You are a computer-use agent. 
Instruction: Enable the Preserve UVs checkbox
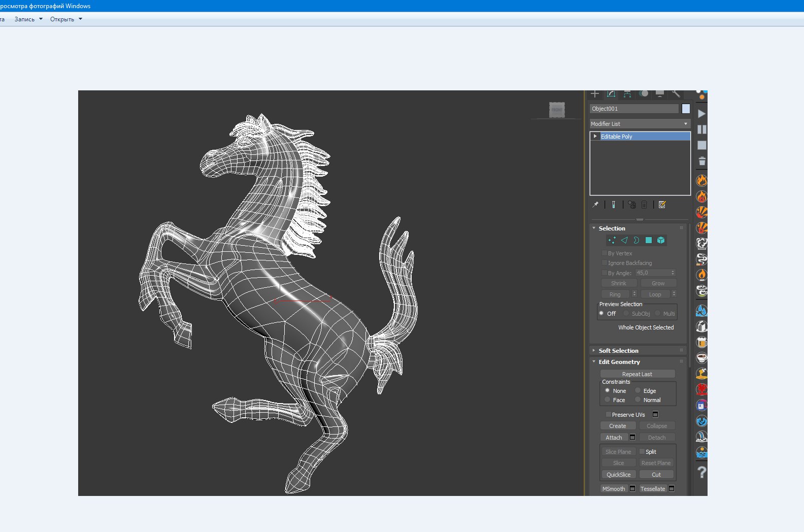[608, 414]
